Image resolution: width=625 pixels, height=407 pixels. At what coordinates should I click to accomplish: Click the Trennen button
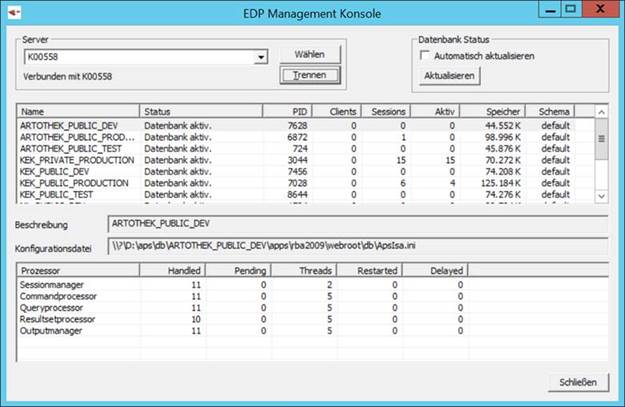click(311, 75)
